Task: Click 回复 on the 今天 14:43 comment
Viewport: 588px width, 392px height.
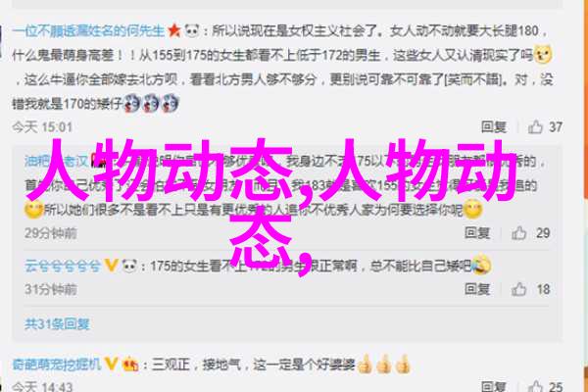Action: tap(494, 386)
